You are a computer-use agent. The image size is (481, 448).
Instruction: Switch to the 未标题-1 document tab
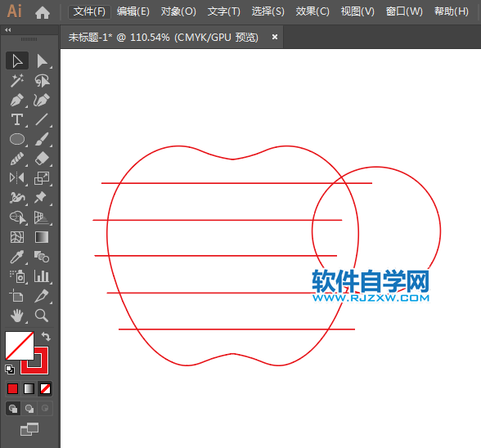[x=164, y=38]
